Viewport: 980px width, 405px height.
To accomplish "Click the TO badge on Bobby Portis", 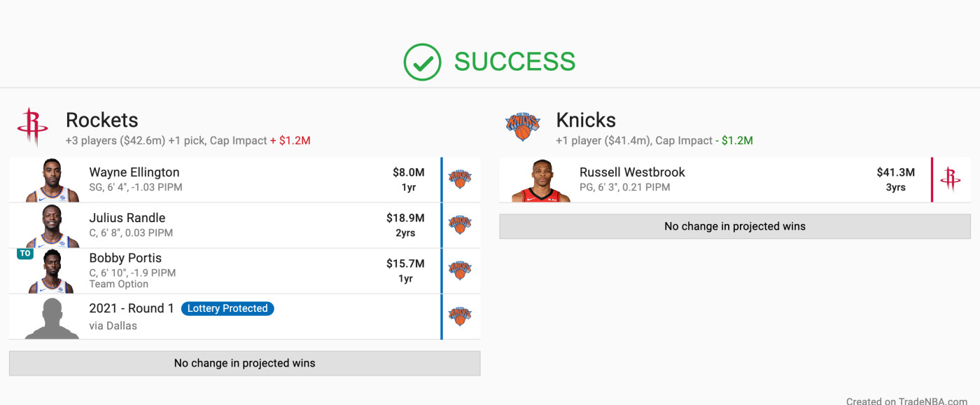I will [x=25, y=254].
